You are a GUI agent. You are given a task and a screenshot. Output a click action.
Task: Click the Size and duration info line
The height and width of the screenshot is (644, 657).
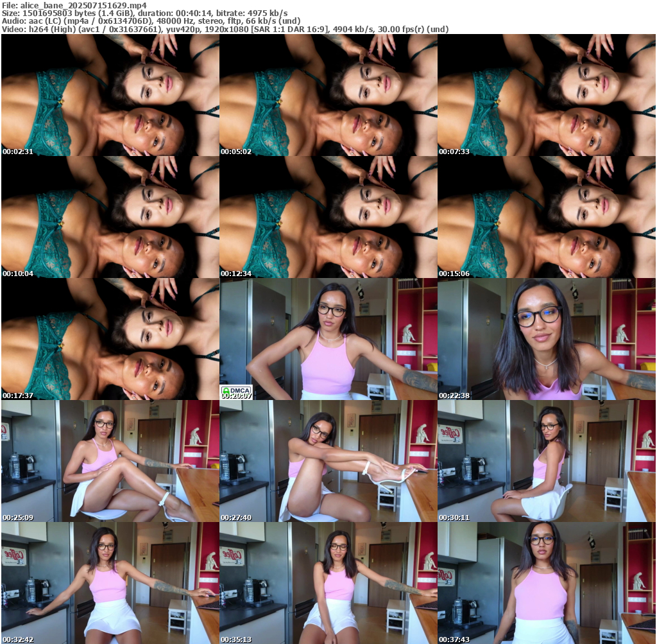[x=144, y=13]
